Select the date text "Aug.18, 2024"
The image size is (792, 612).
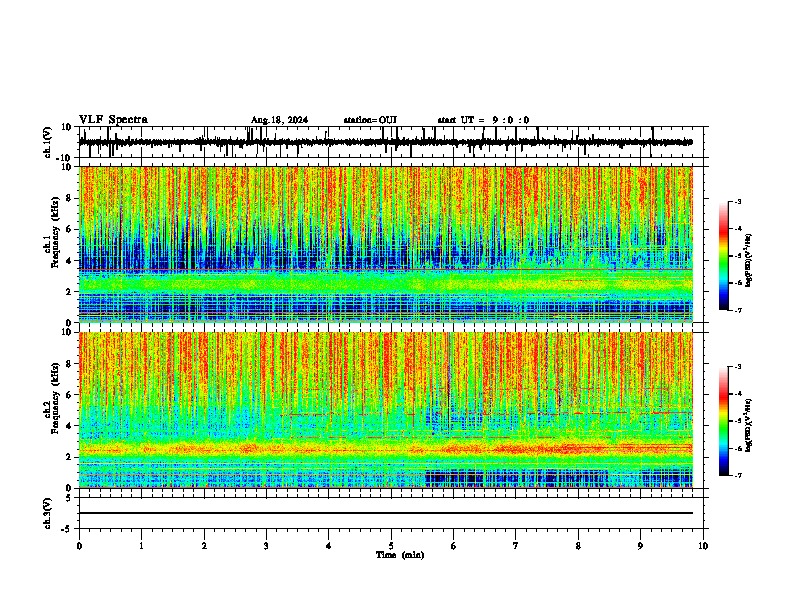point(279,120)
